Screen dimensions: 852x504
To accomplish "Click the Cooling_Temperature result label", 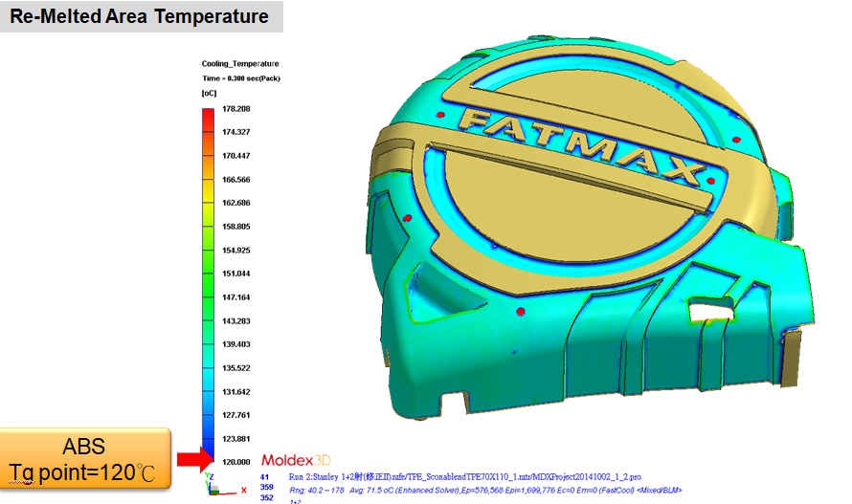I will click(x=240, y=64).
